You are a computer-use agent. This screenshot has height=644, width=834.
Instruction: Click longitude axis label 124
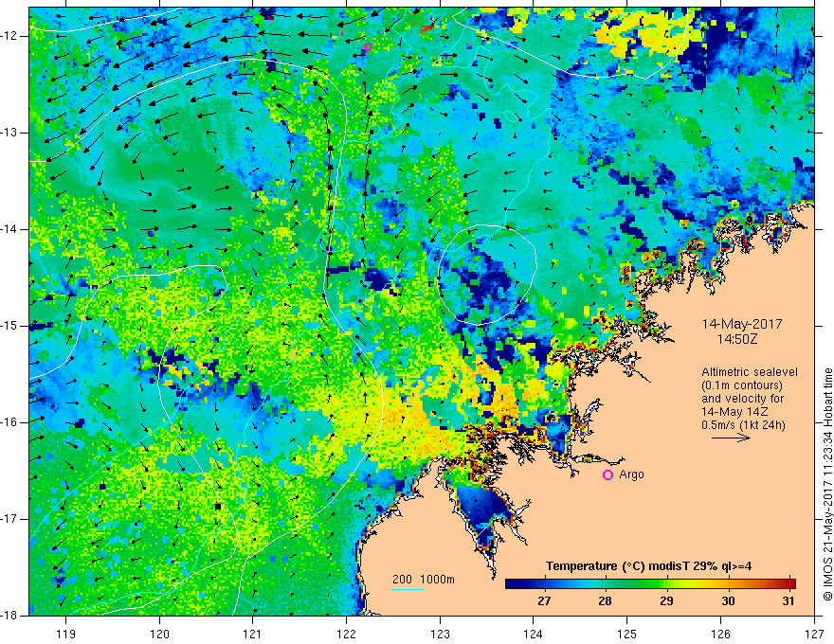pos(534,634)
